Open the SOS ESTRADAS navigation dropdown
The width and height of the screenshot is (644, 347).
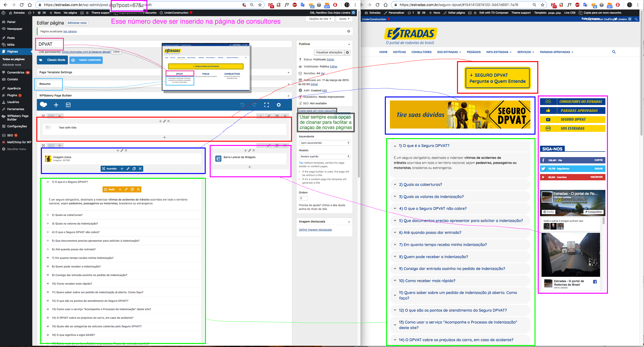449,52
